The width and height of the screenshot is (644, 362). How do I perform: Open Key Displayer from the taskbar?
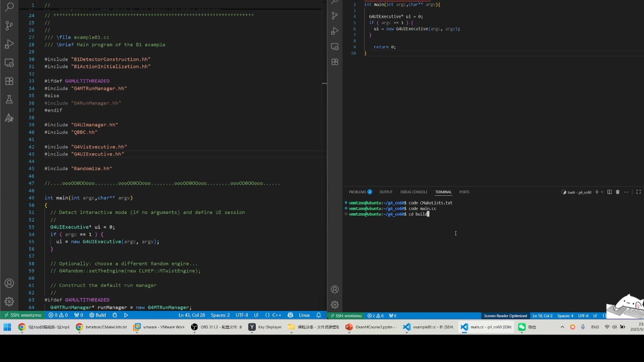tap(265, 327)
